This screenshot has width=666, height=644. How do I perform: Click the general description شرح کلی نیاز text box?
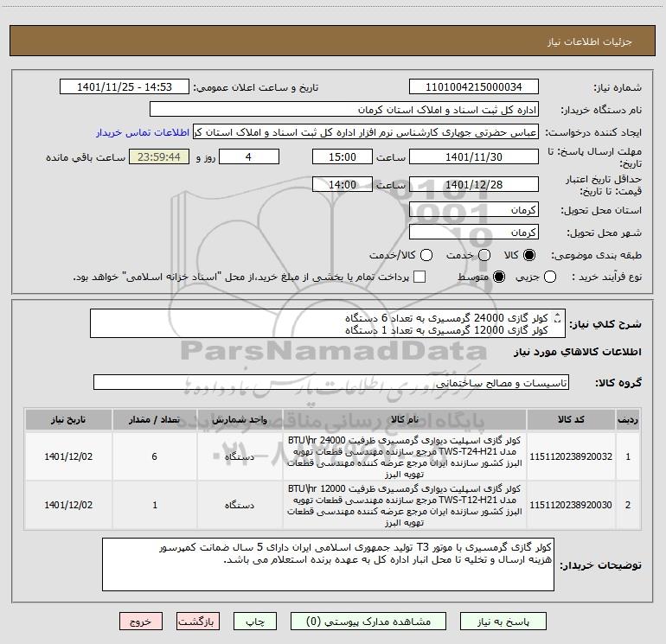pyautogui.click(x=328, y=323)
